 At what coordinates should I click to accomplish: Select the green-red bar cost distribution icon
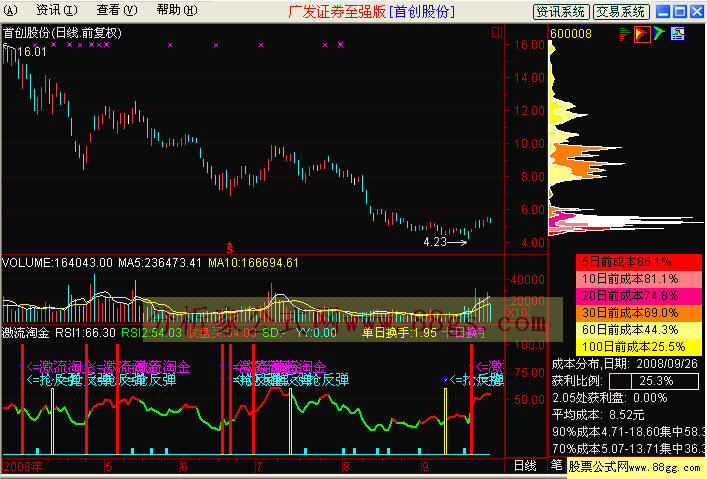624,34
